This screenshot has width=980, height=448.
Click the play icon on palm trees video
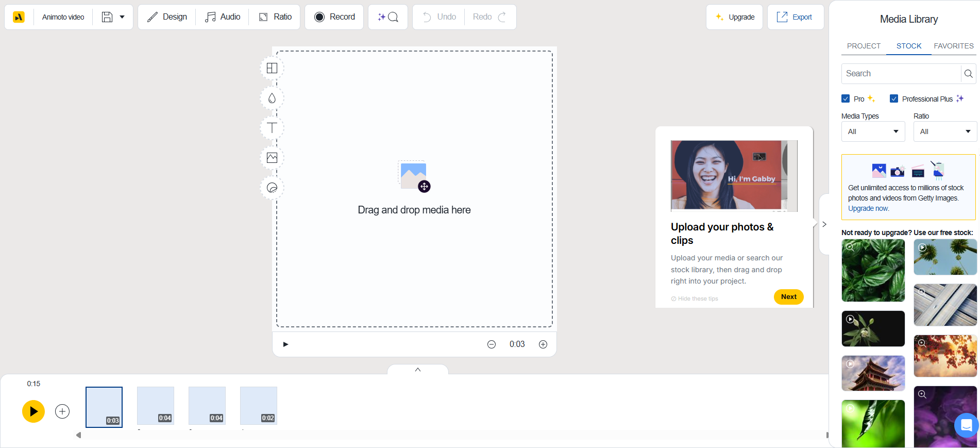(x=922, y=247)
